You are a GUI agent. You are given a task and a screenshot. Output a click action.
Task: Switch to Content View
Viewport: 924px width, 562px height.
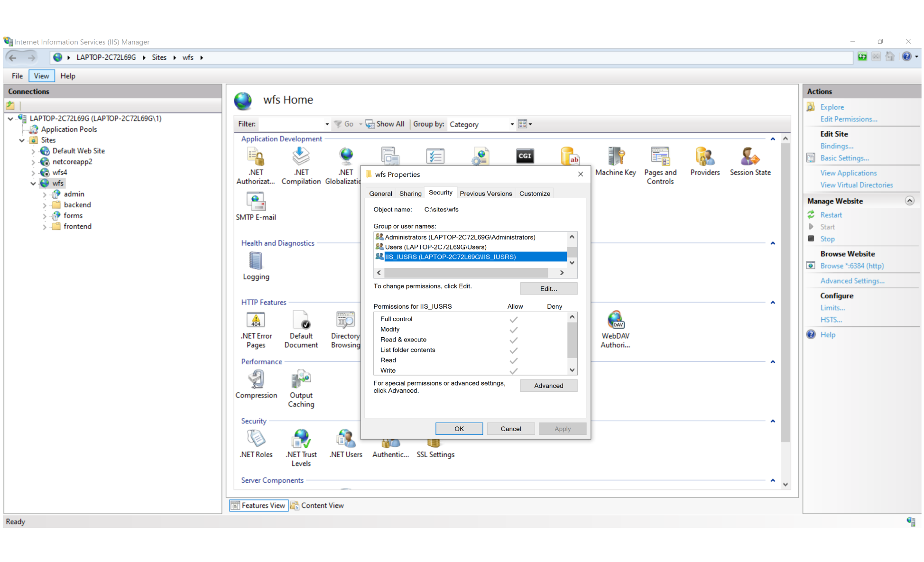[x=317, y=506]
